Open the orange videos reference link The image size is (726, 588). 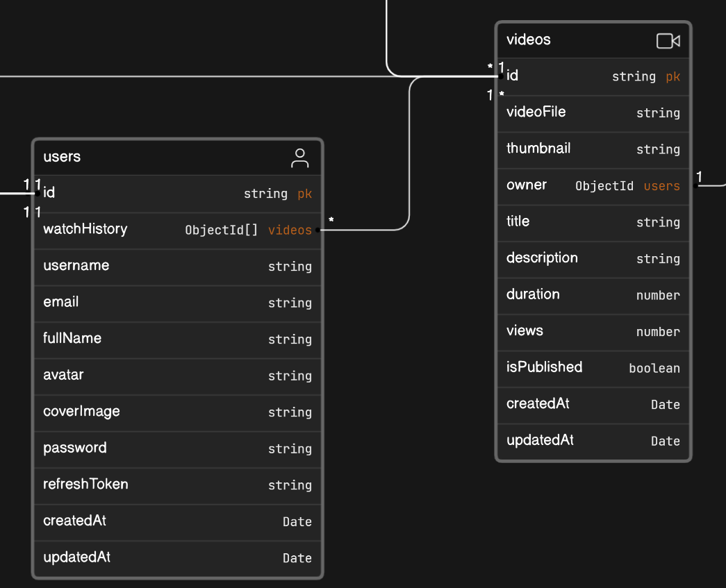click(x=290, y=230)
